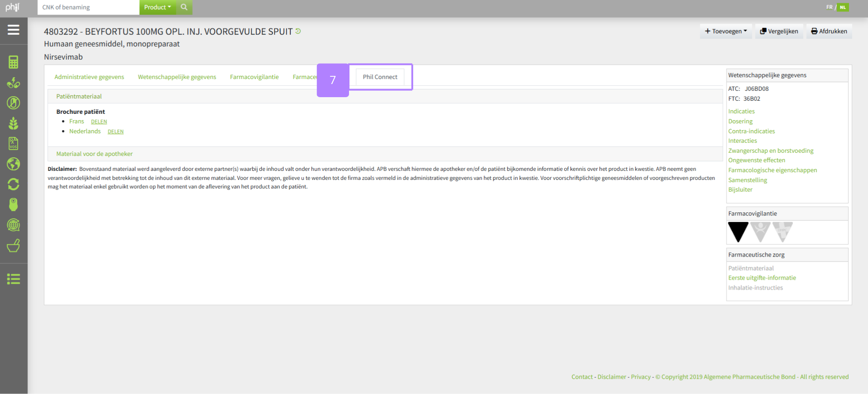Open the Rx VOS document icon

click(14, 144)
